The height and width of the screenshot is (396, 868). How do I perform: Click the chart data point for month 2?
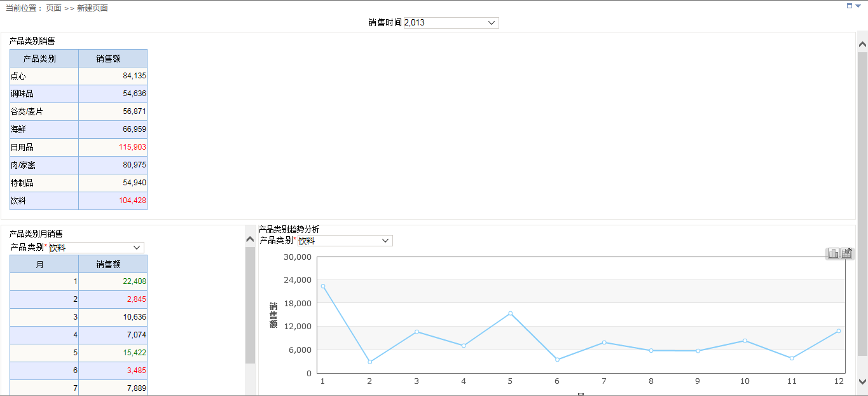(369, 362)
